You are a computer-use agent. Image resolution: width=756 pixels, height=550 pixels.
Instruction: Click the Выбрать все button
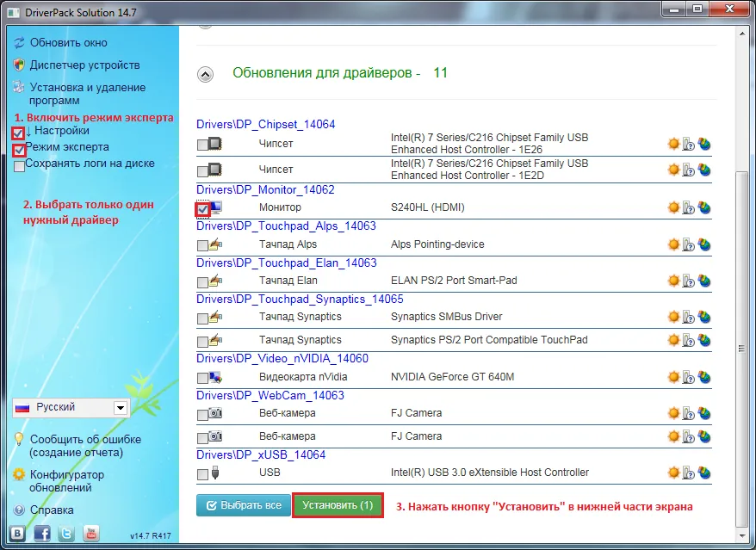pyautogui.click(x=244, y=505)
